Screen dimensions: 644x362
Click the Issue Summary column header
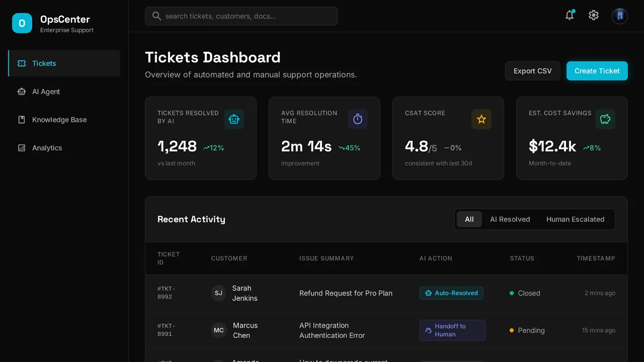pyautogui.click(x=326, y=258)
